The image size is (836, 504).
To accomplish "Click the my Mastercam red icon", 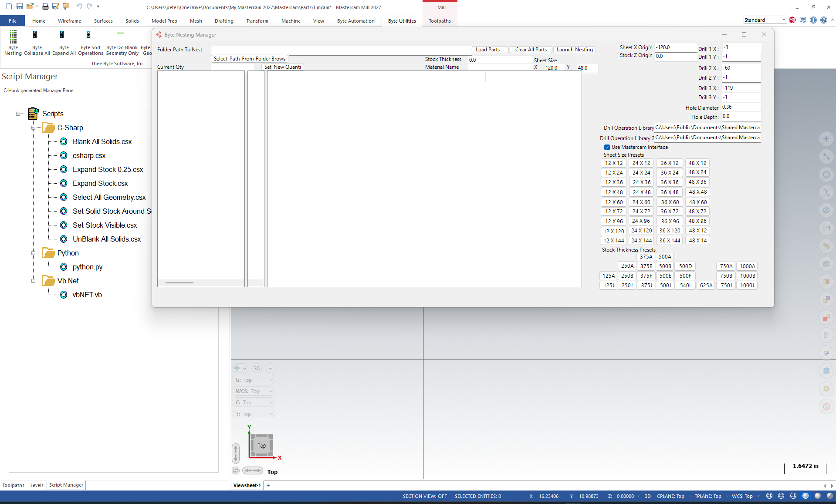I will pyautogui.click(x=792, y=20).
